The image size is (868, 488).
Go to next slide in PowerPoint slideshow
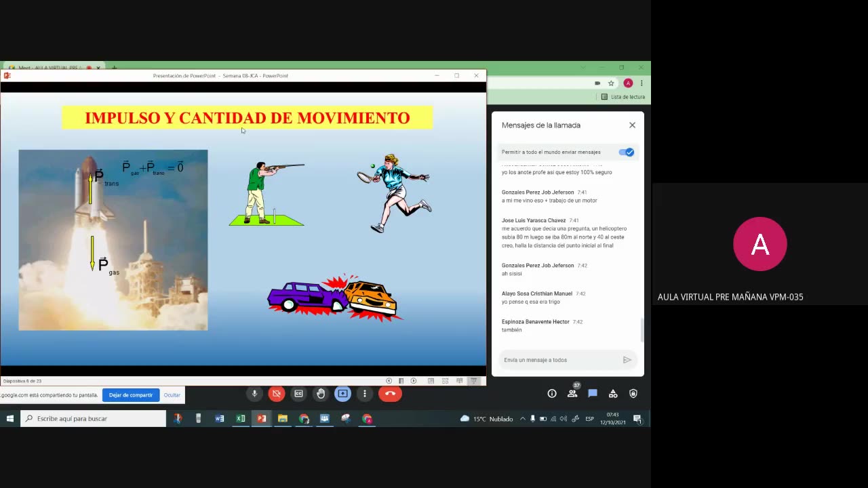(x=414, y=381)
